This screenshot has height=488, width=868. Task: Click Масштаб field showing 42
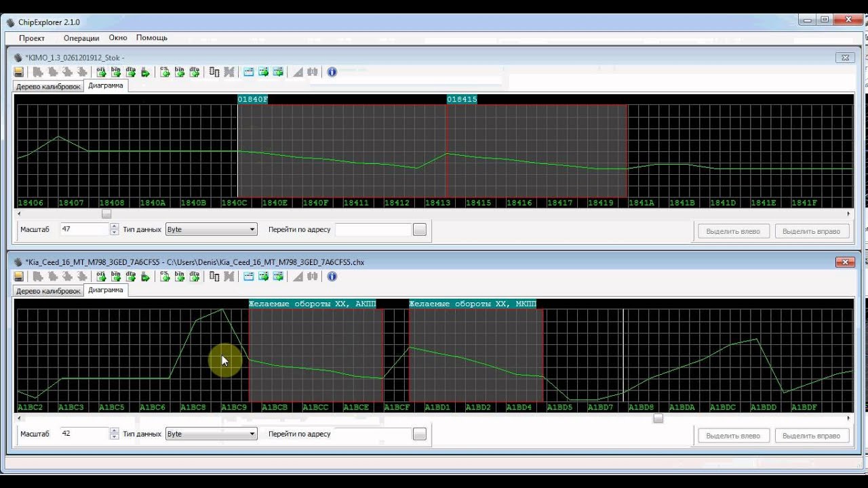pos(84,434)
